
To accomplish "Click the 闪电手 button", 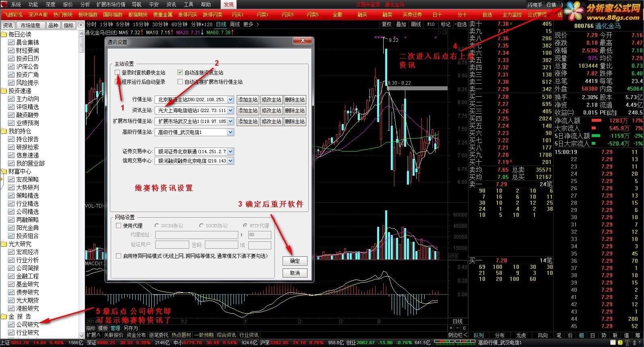I will pos(535,5).
